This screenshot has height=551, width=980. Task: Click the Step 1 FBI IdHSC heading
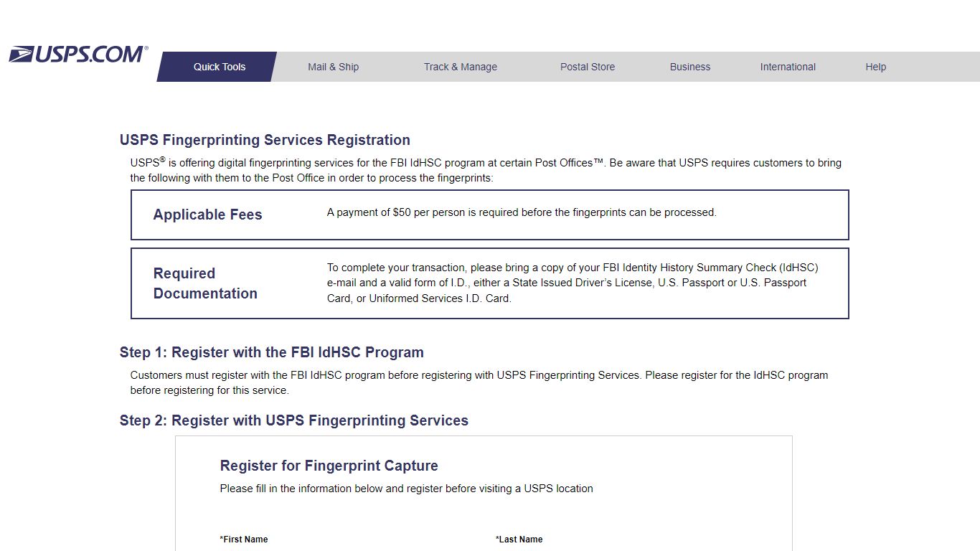[272, 352]
